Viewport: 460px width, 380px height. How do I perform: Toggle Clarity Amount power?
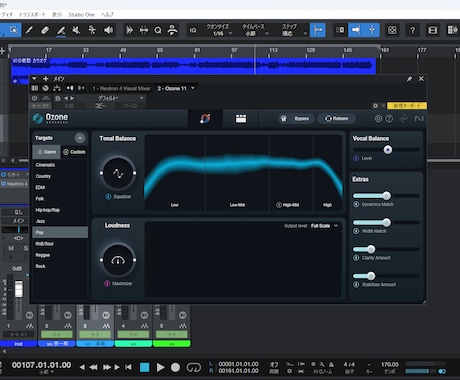click(x=356, y=258)
